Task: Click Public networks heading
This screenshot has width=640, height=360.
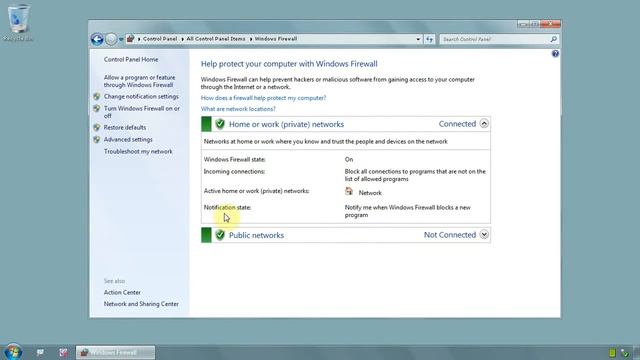Action: point(256,235)
